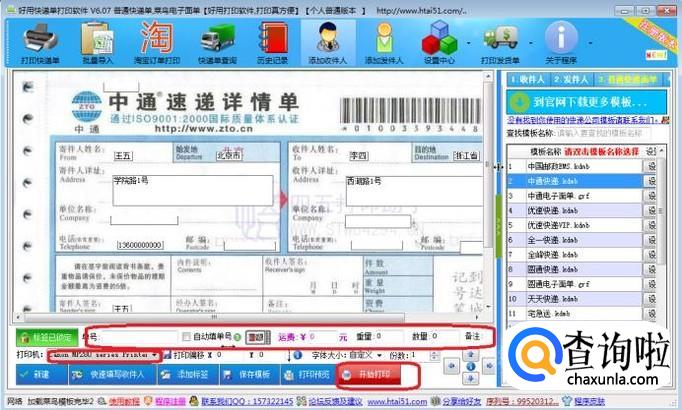Click the 运费 freight amount field

pos(323,337)
